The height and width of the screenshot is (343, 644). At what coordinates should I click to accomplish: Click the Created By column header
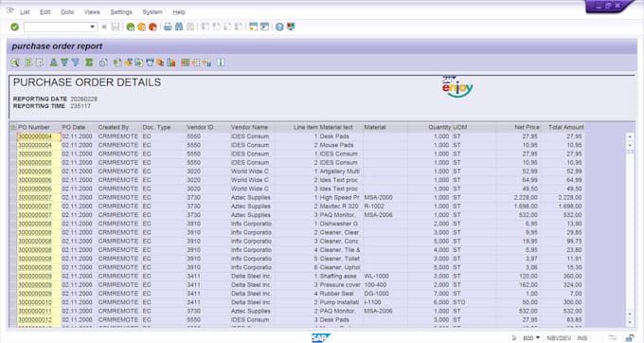point(118,127)
